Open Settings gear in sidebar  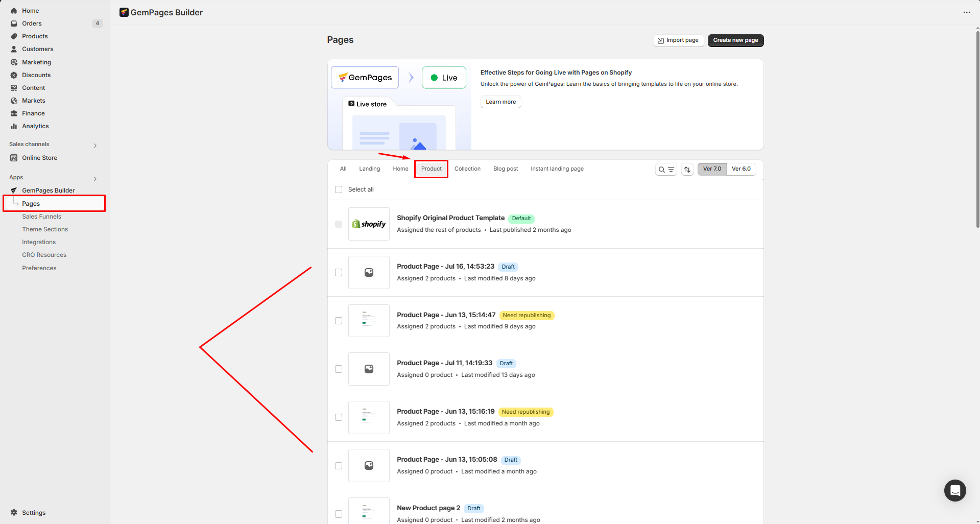coord(14,512)
